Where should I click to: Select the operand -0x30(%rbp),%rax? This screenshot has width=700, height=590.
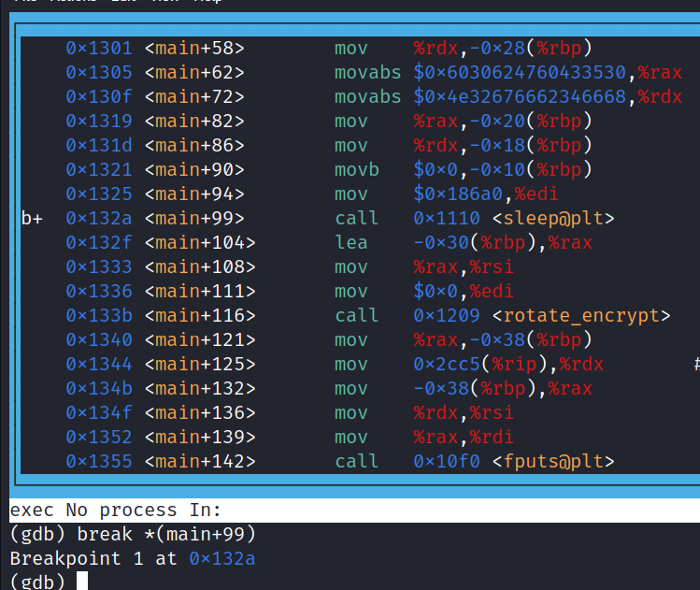pos(503,242)
